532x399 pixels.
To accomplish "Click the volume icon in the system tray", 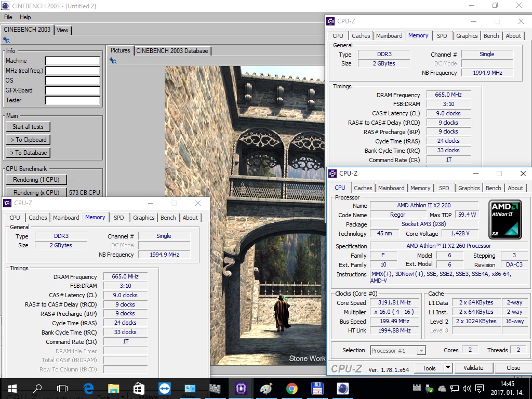I will pyautogui.click(x=467, y=389).
